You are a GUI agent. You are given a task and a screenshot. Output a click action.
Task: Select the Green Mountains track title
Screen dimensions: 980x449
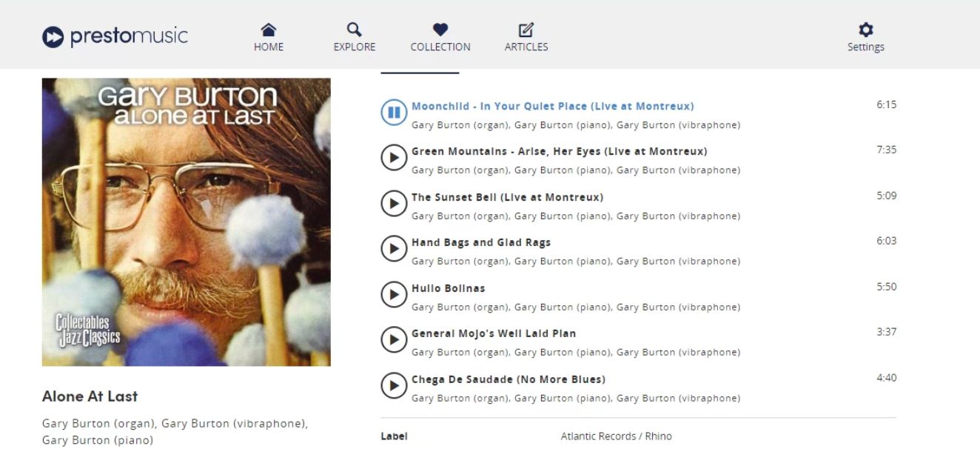tap(560, 151)
